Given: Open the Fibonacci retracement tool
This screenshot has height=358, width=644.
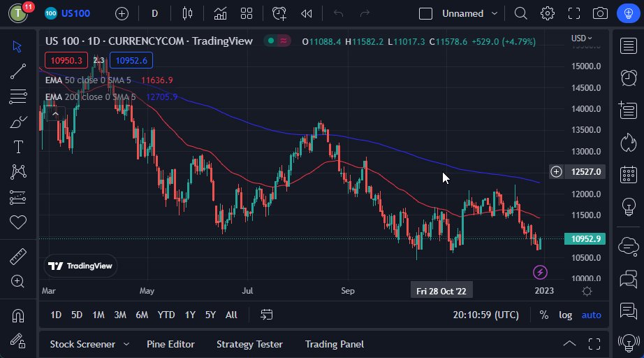Looking at the screenshot, I should (17, 96).
